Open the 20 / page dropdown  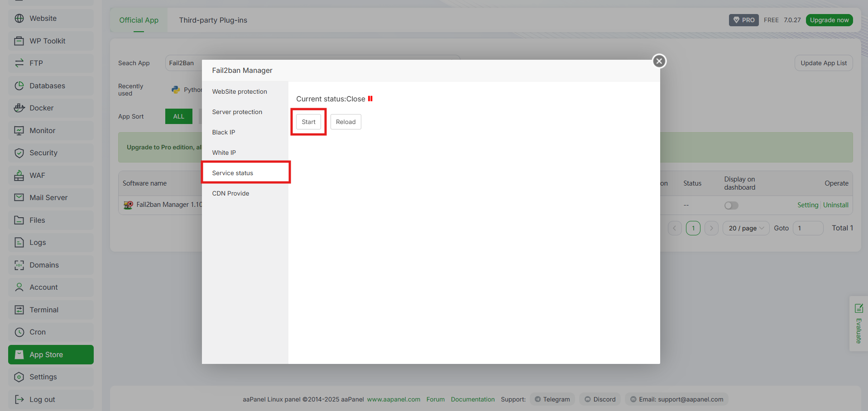(x=746, y=228)
